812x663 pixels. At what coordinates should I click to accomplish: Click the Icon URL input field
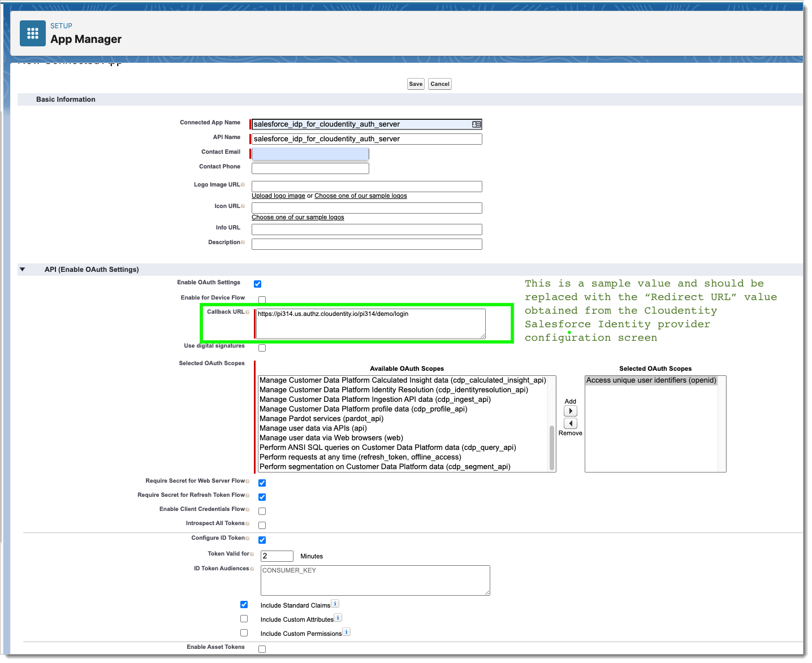point(366,208)
